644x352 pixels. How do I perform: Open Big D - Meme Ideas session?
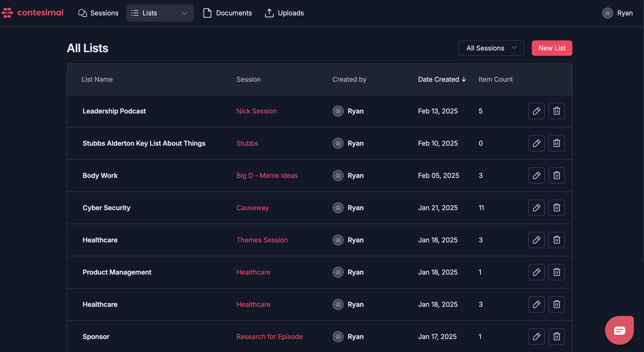tap(267, 176)
